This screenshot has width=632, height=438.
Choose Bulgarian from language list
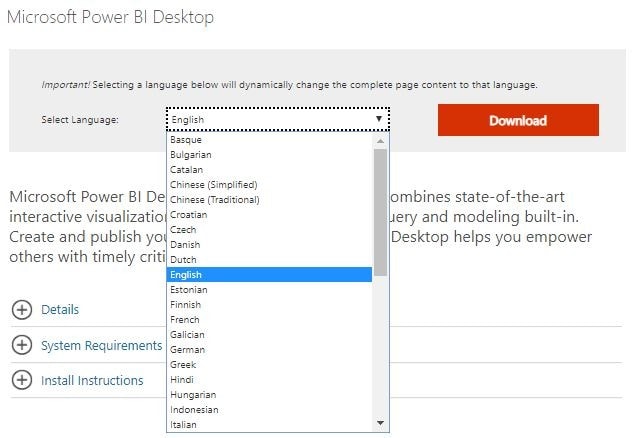[x=269, y=155]
